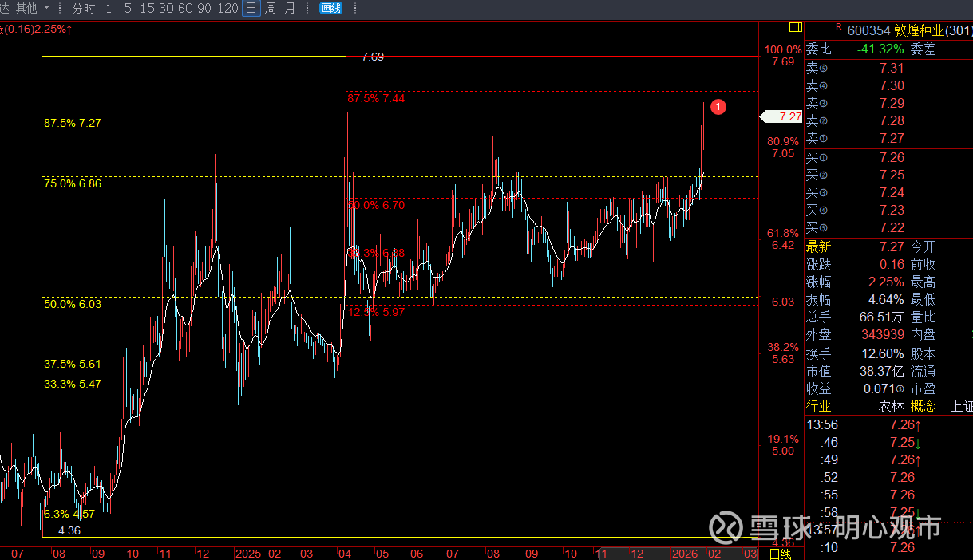973x560 pixels.
Task: Click the 37.5% 5.61 yellow level label
Action: tap(73, 364)
